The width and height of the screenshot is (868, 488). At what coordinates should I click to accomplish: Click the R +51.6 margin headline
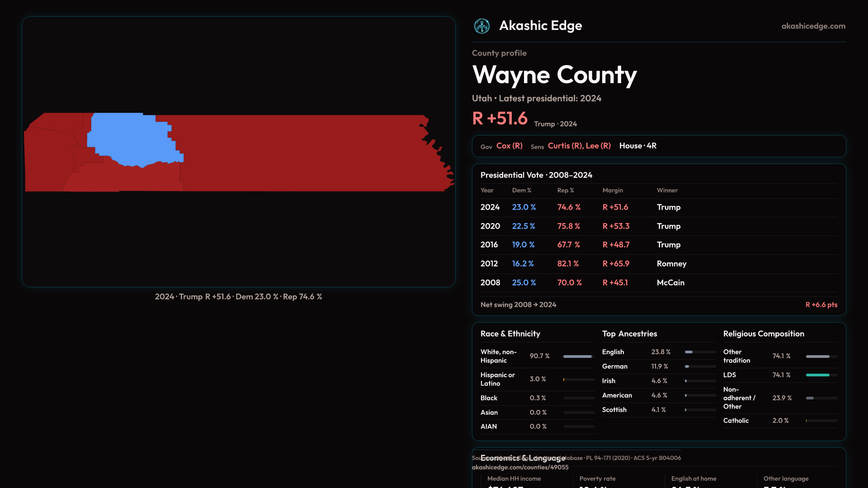coord(500,119)
